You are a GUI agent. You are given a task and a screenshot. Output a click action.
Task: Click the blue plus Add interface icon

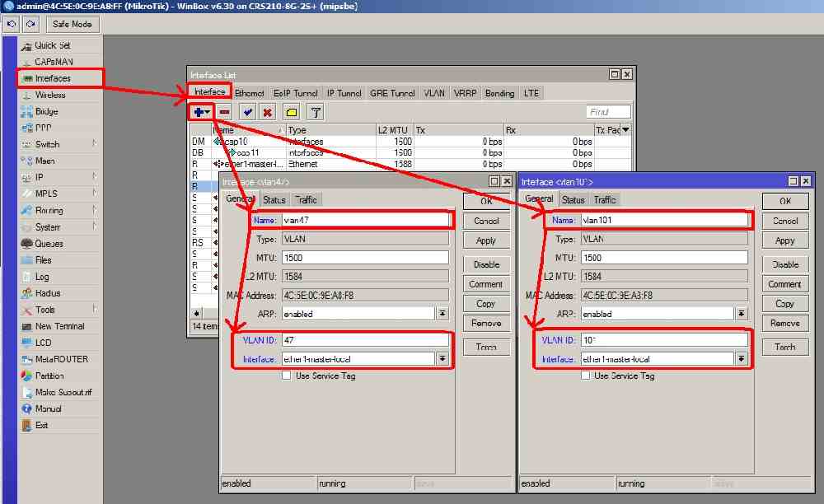pos(199,112)
